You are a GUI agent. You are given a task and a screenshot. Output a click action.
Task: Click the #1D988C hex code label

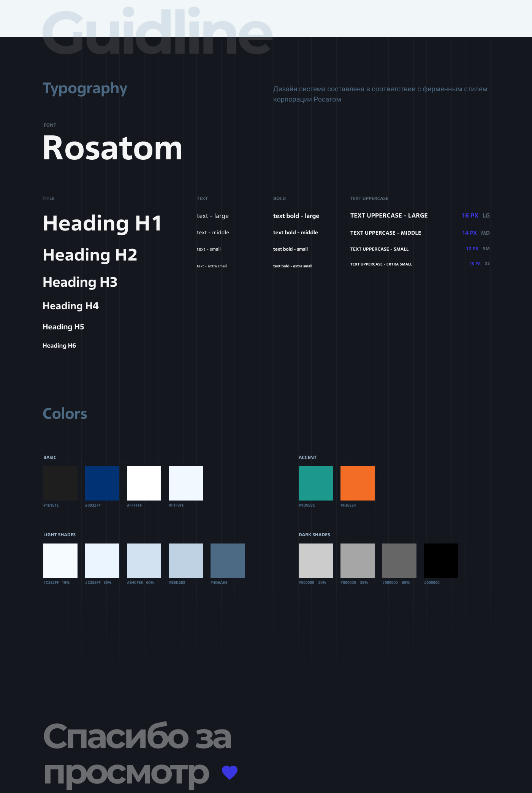click(x=307, y=505)
